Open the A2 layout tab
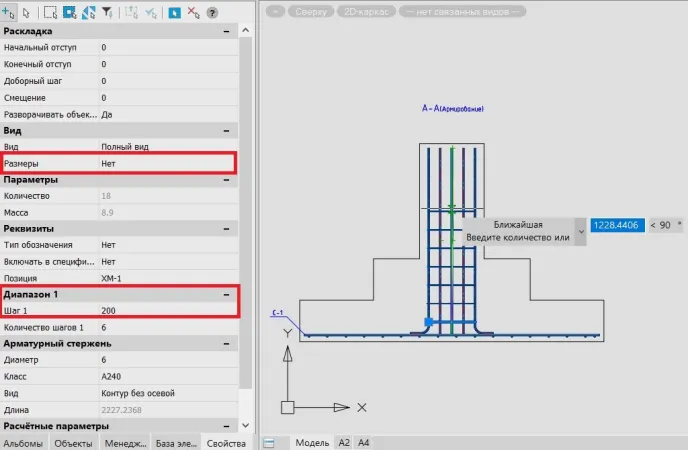The width and height of the screenshot is (688, 450). [x=343, y=442]
